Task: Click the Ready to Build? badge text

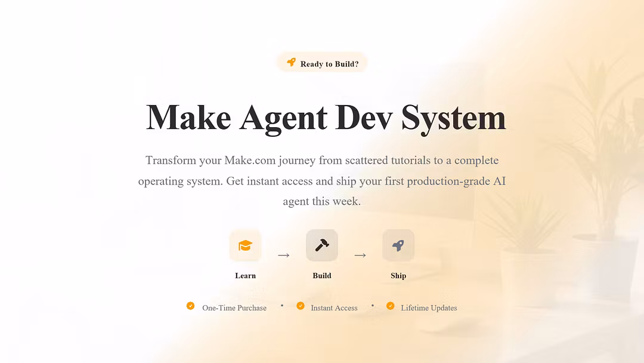Action: (329, 64)
